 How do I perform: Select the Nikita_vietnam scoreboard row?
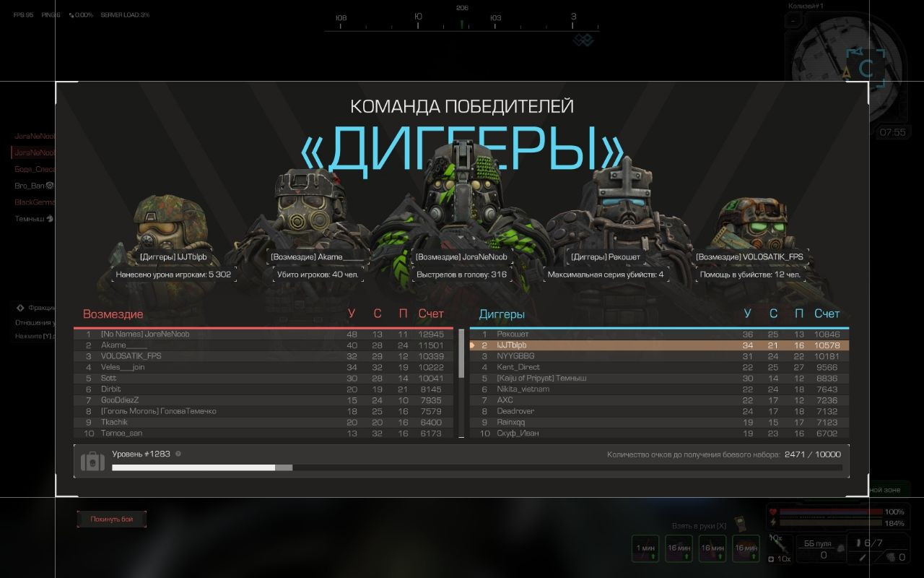tap(660, 389)
